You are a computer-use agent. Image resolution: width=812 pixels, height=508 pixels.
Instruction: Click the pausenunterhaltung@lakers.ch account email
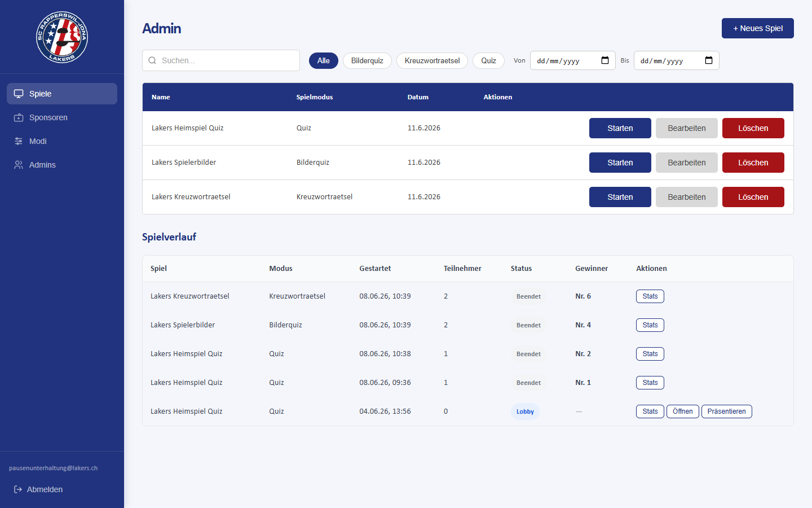pos(53,468)
